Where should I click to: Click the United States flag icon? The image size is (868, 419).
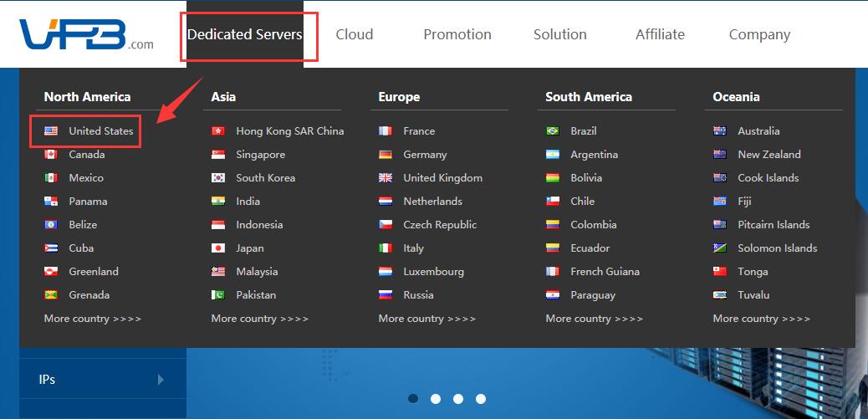coord(51,131)
